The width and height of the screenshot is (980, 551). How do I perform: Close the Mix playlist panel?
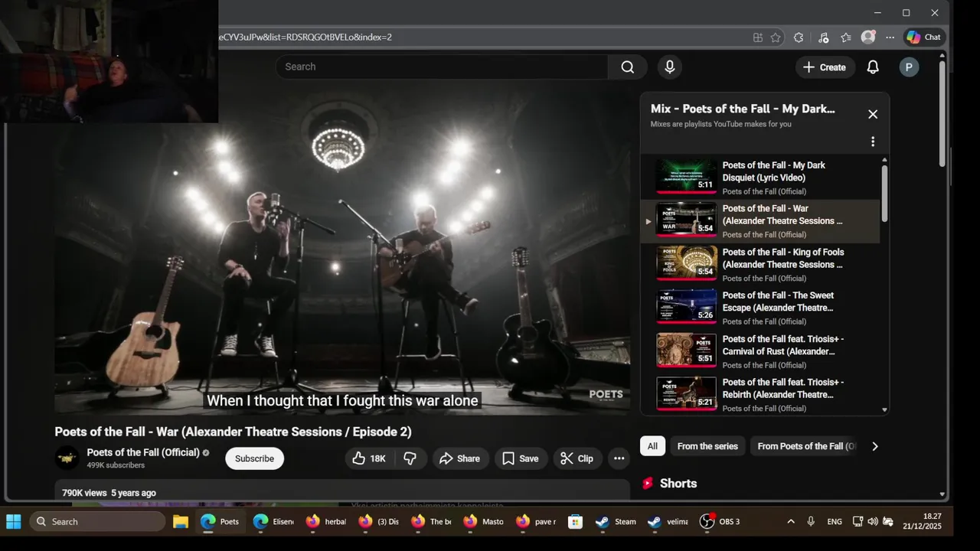(x=873, y=114)
